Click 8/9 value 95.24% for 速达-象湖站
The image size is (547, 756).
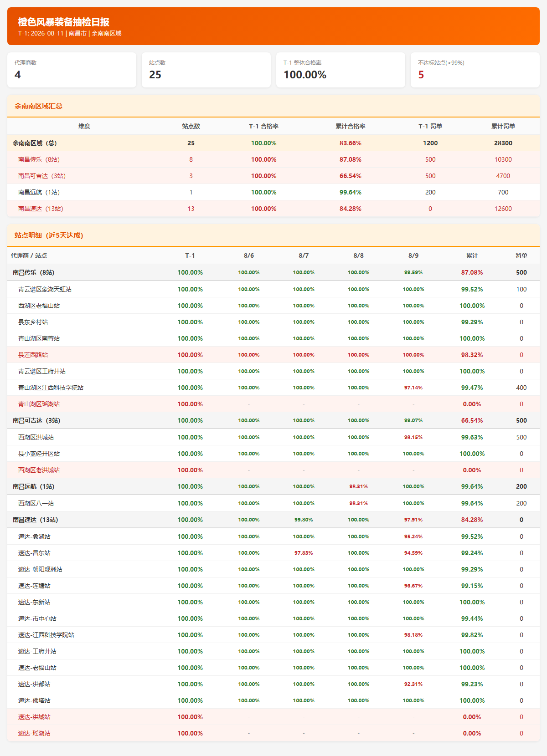click(x=413, y=536)
